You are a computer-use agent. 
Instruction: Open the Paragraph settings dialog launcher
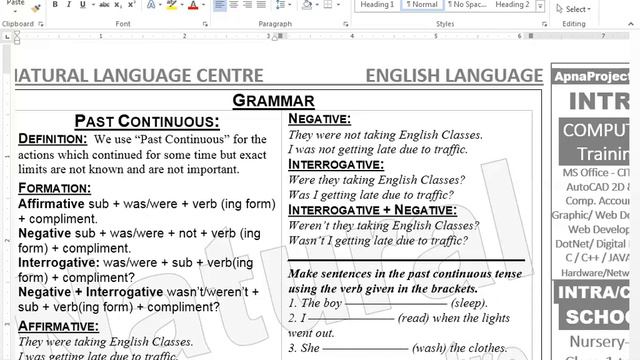[x=346, y=24]
